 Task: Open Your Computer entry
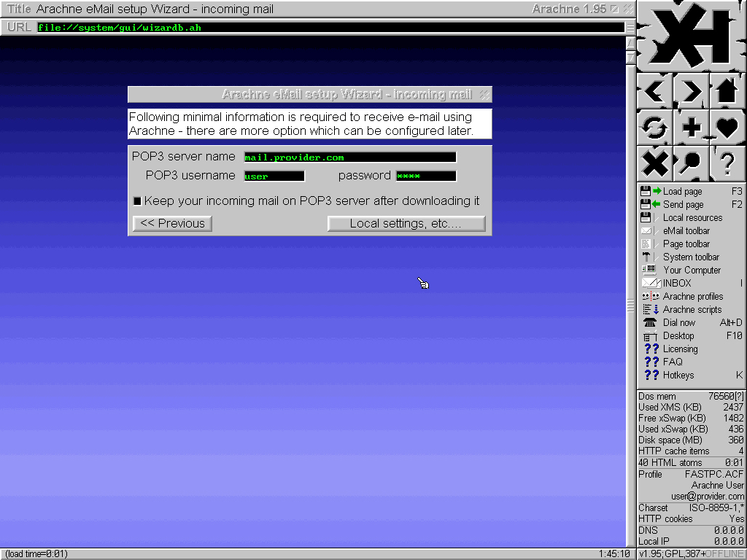point(692,270)
